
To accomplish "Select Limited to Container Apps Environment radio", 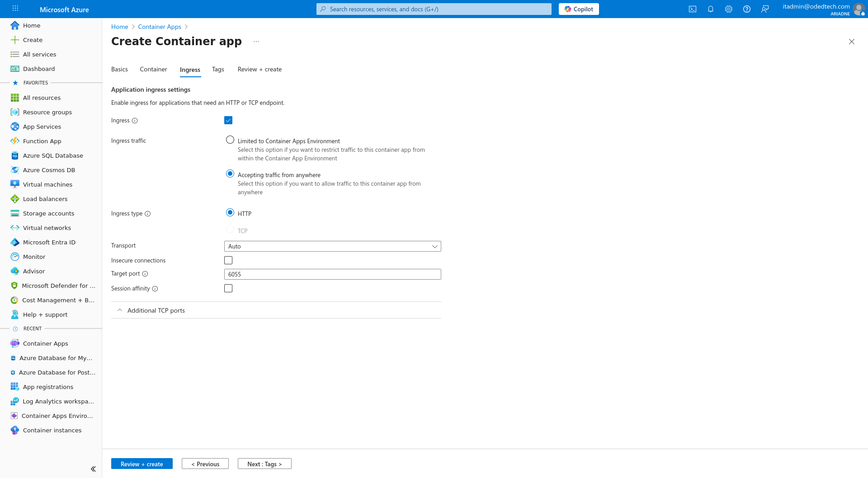I will tap(230, 140).
